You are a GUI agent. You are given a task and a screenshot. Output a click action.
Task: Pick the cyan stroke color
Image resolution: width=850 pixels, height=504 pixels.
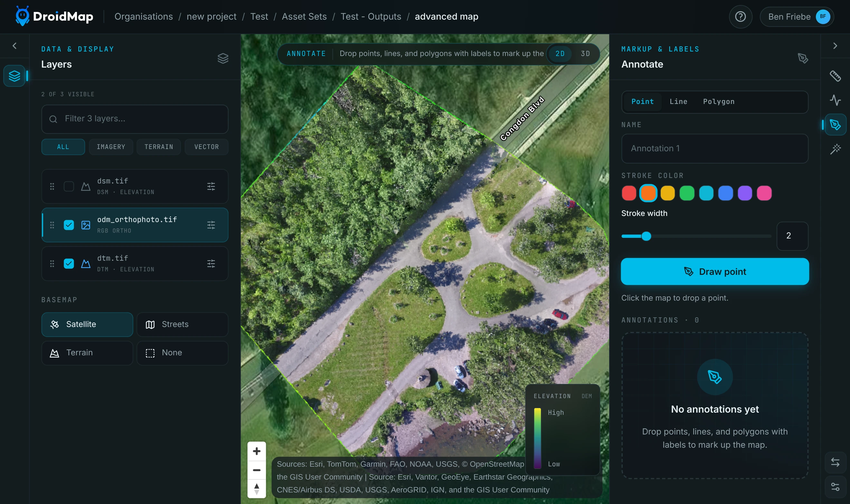[706, 193]
